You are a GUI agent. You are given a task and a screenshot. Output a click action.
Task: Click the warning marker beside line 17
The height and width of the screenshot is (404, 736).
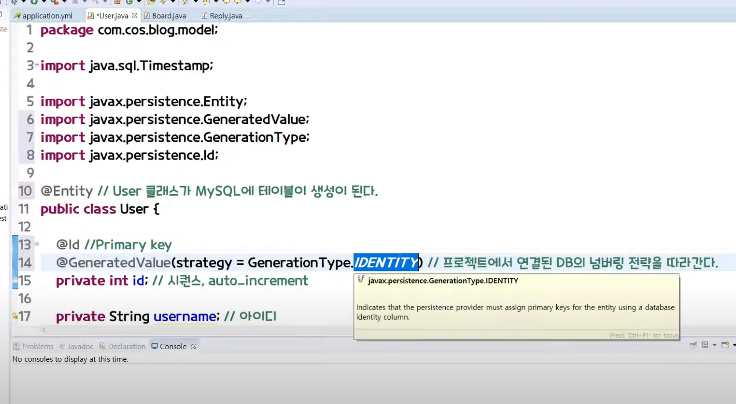point(15,316)
